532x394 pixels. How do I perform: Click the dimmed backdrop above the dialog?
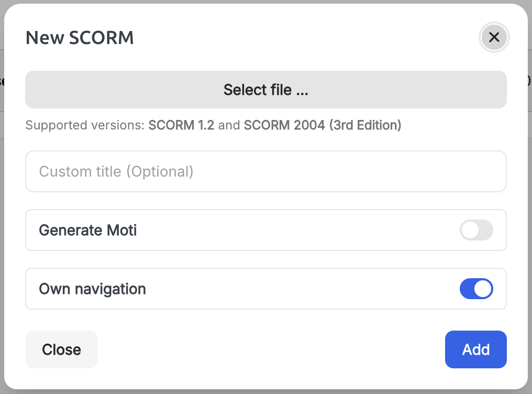point(266,2)
